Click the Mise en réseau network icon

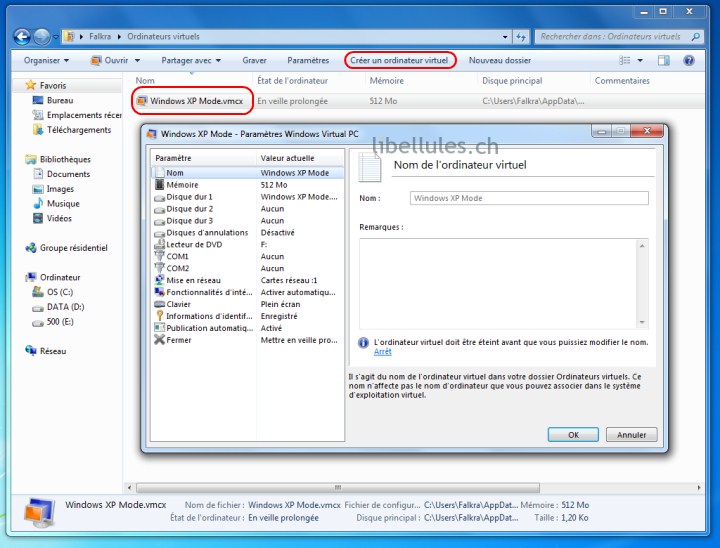pyautogui.click(x=159, y=280)
